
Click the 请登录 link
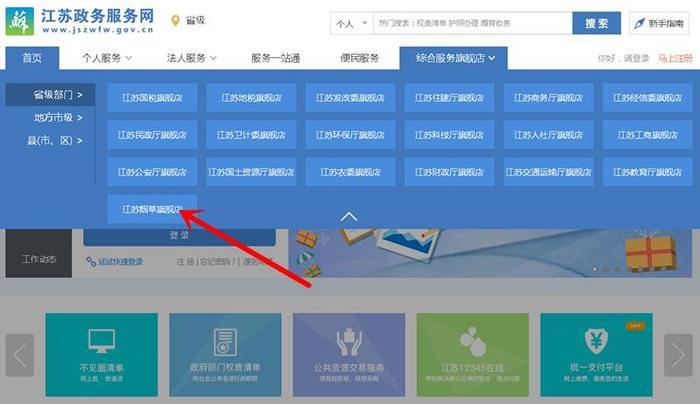[x=636, y=58]
